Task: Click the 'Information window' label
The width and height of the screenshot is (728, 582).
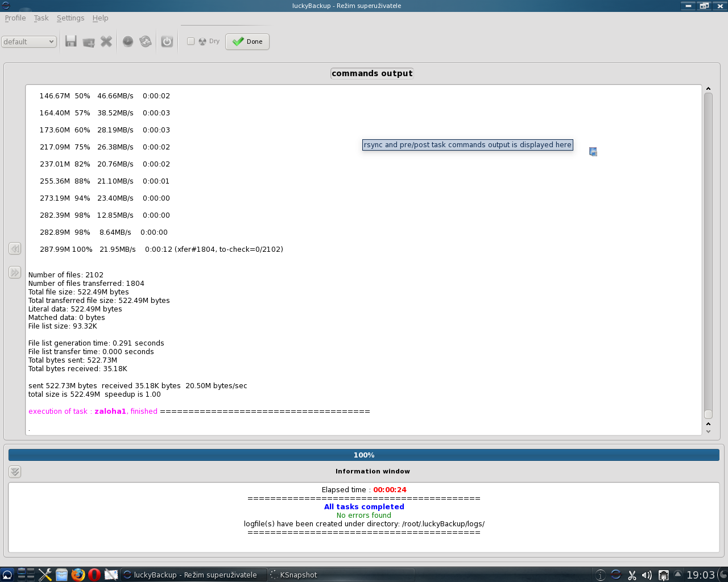Action: pyautogui.click(x=373, y=472)
